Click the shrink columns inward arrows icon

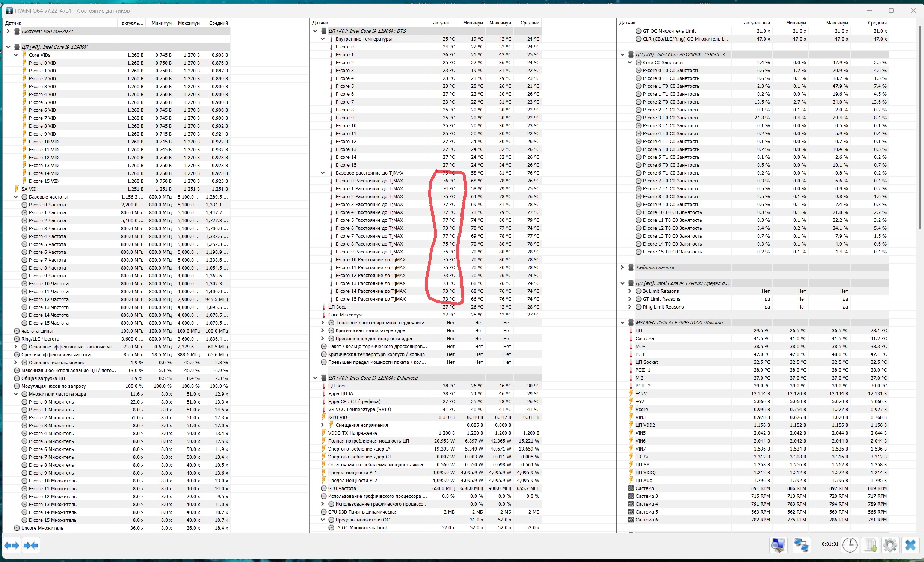point(31,545)
